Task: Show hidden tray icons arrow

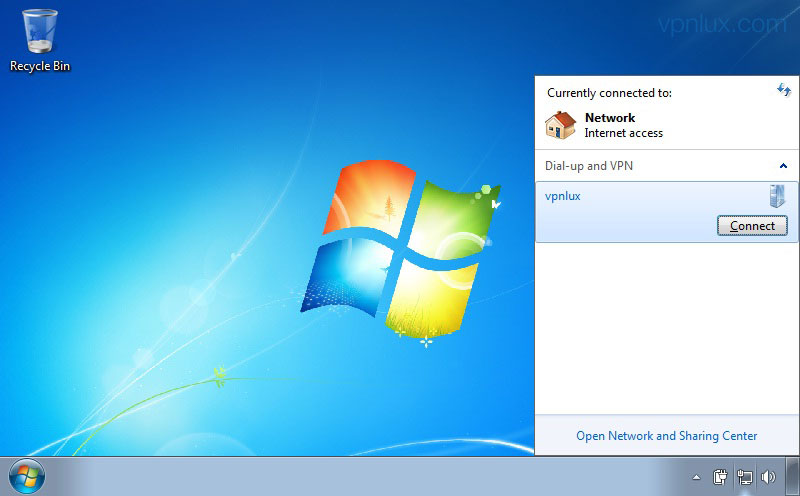Action: pos(696,478)
